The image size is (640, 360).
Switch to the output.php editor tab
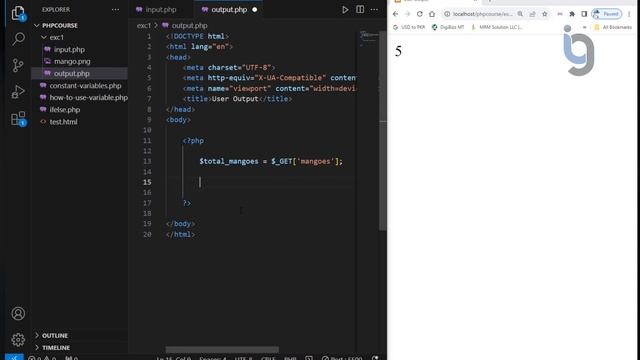point(229,9)
